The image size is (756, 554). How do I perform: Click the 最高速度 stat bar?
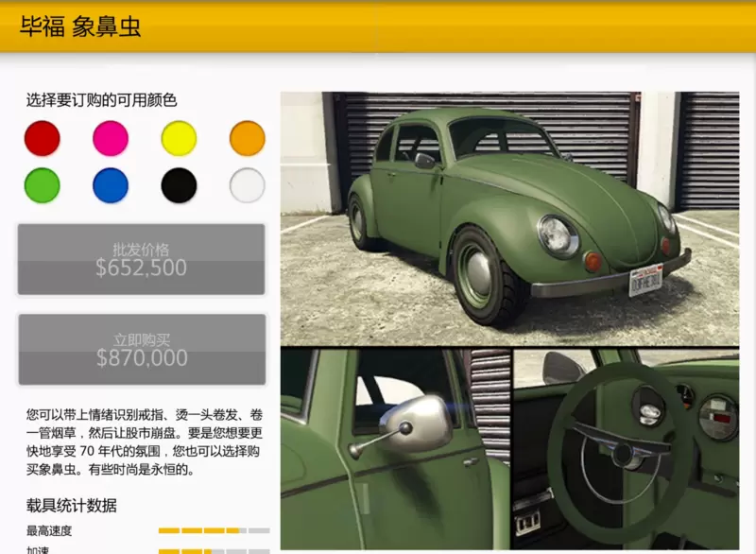(x=215, y=530)
